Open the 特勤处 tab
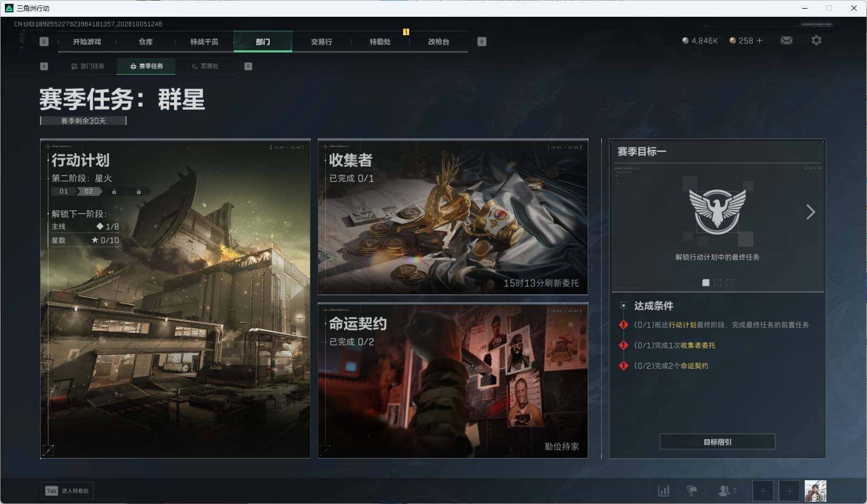The image size is (867, 504). click(380, 42)
